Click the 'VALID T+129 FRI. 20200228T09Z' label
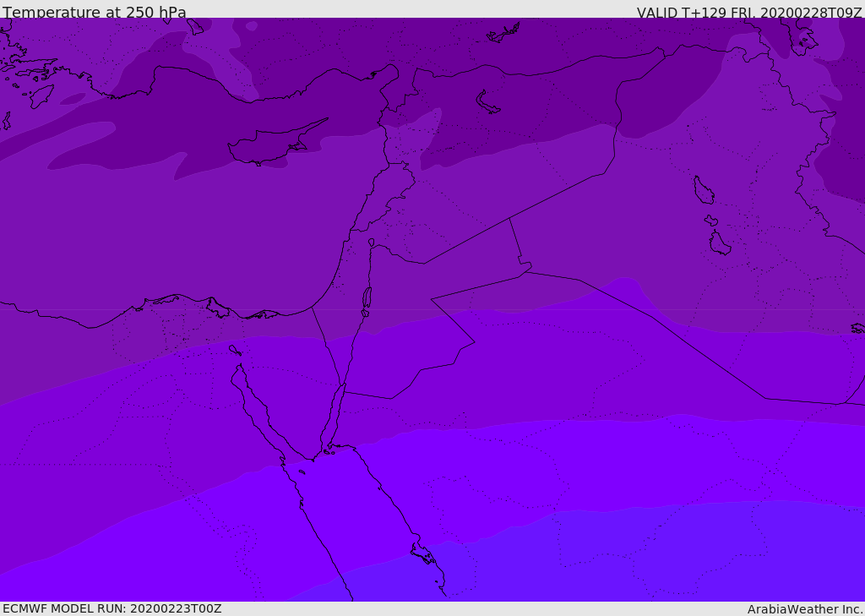This screenshot has width=865, height=616. 749,12
